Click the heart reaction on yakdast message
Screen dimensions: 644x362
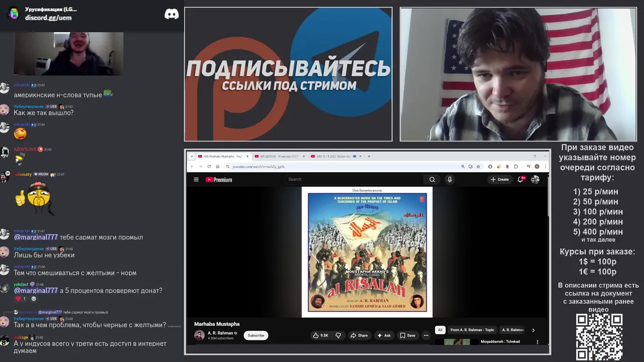pyautogui.click(x=21, y=299)
